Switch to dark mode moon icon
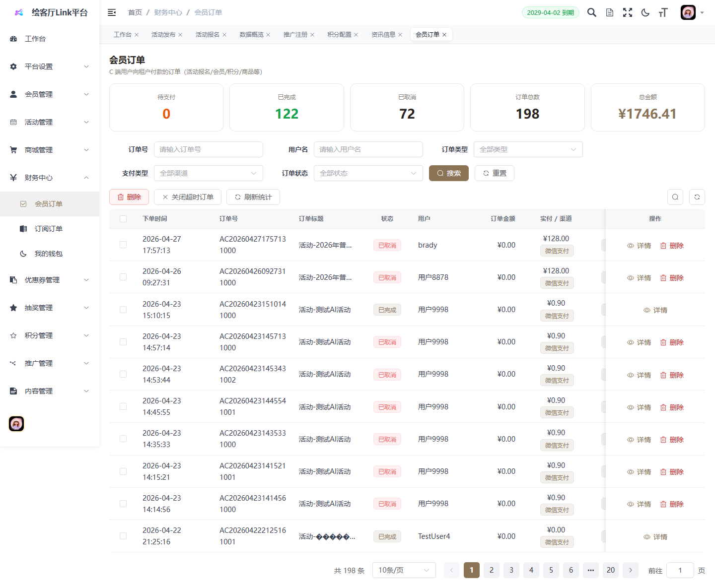The width and height of the screenshot is (715, 588). click(645, 12)
